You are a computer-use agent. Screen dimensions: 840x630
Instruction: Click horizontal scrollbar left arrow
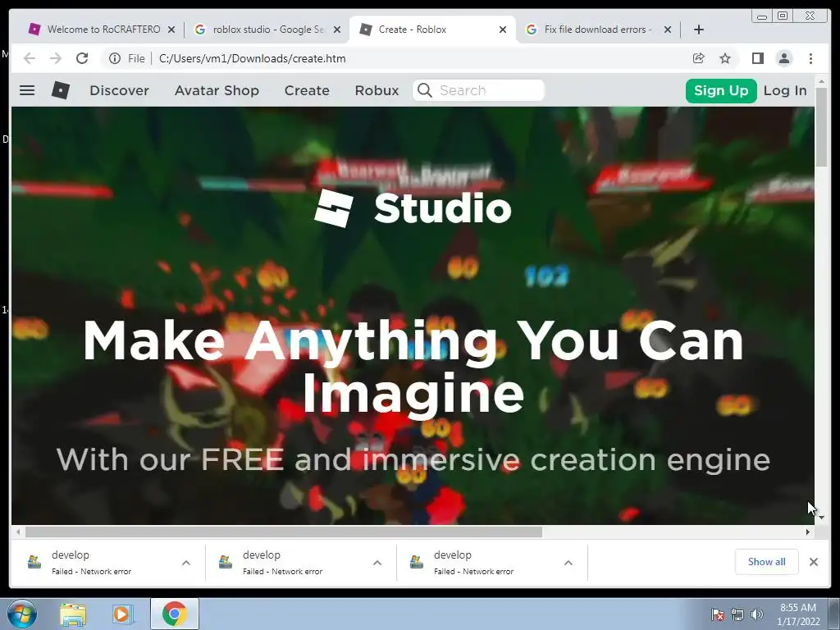[18, 532]
